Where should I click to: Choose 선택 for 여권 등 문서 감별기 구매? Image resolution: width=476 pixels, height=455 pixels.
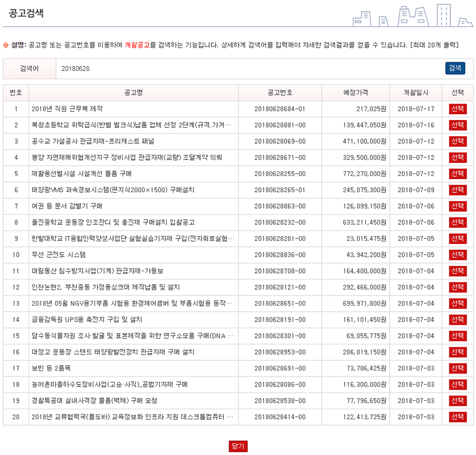458,206
